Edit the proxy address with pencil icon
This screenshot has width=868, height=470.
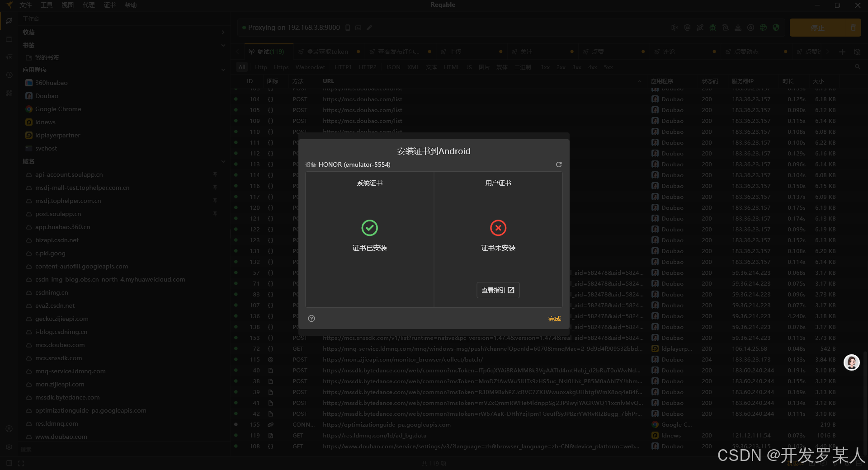tap(369, 28)
